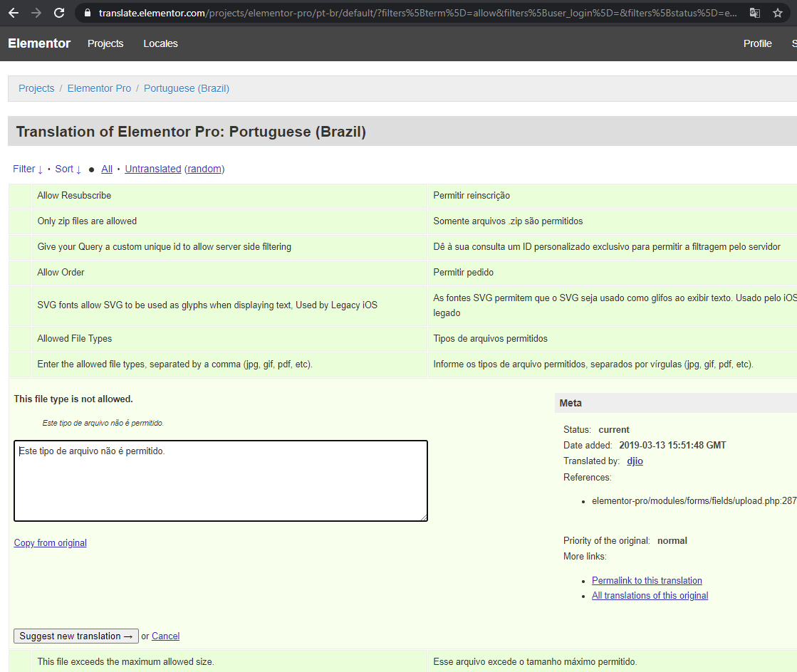Click translation 'Tipos de arquivos permitidos'
This screenshot has width=797, height=672.
point(490,339)
